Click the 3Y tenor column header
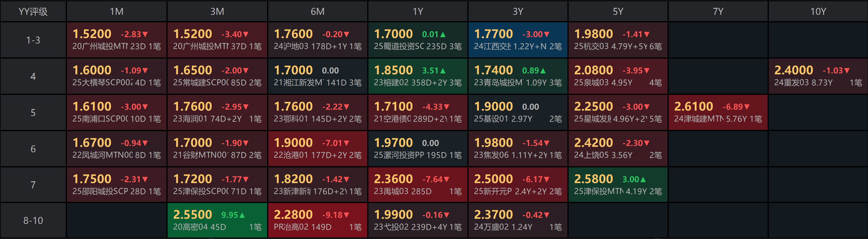The width and height of the screenshot is (868, 239). click(518, 11)
